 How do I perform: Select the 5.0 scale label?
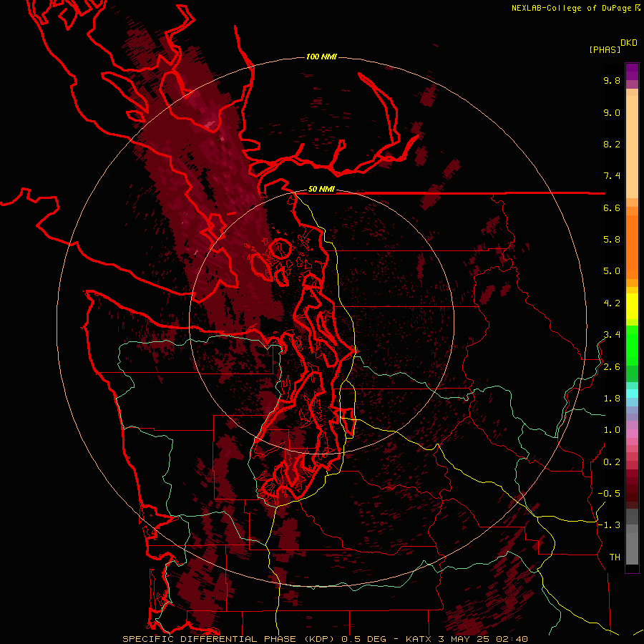click(612, 271)
